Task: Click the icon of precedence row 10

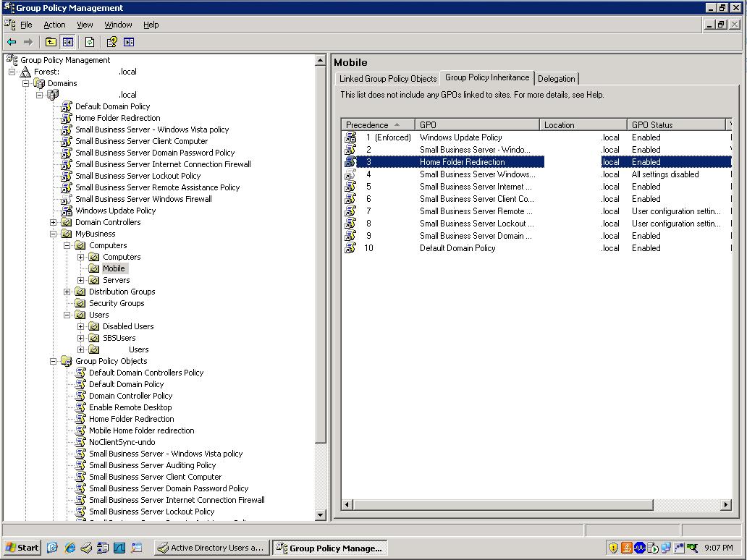Action: click(350, 248)
